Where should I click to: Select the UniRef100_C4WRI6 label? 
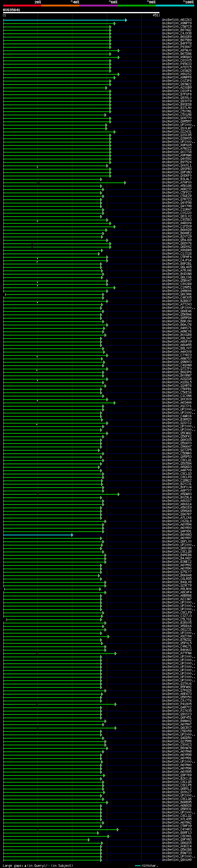[x=177, y=416]
